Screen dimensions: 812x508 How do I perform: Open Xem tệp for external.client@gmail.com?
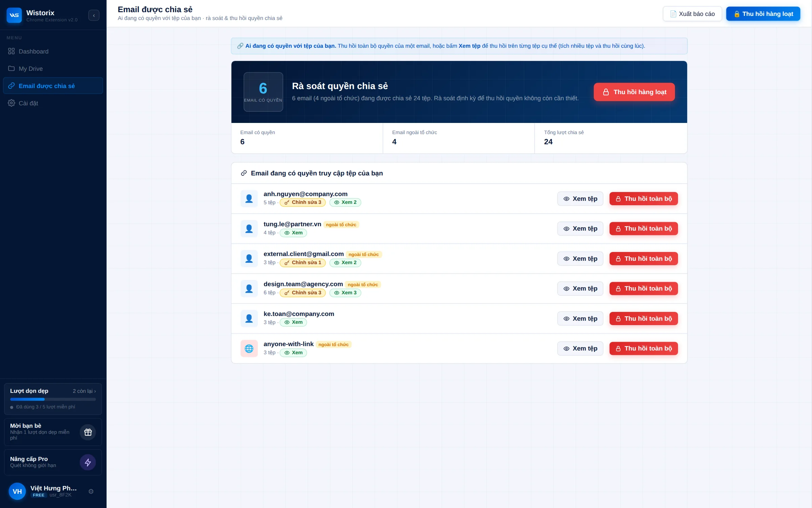click(x=580, y=259)
